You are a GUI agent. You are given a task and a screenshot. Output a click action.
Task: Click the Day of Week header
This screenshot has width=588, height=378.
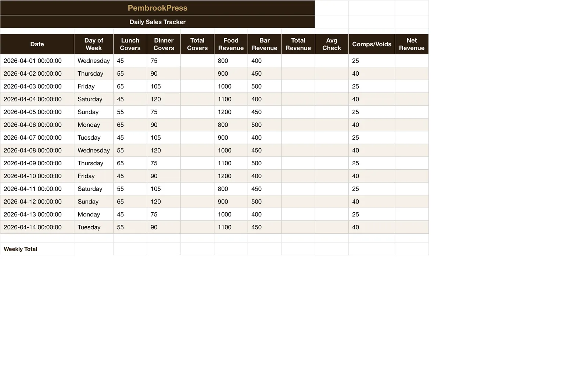pos(94,44)
